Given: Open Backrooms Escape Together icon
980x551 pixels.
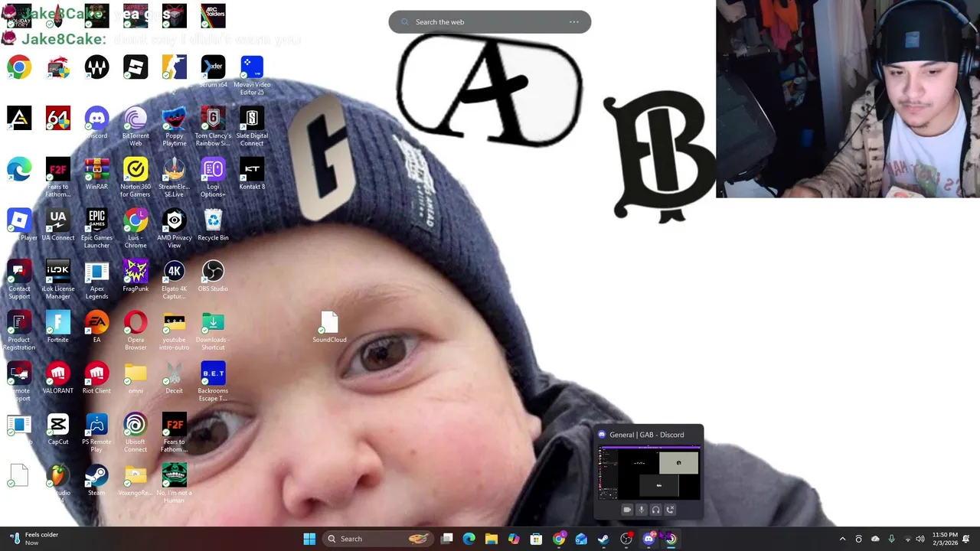Looking at the screenshot, I should click(213, 383).
